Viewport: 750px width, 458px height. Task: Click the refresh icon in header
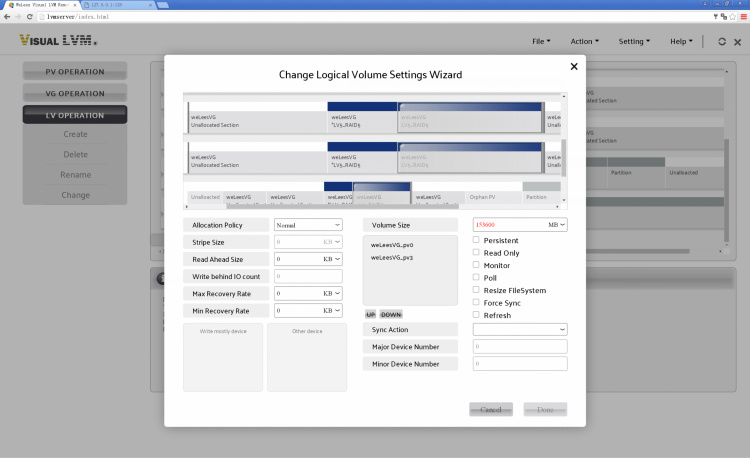coord(721,41)
